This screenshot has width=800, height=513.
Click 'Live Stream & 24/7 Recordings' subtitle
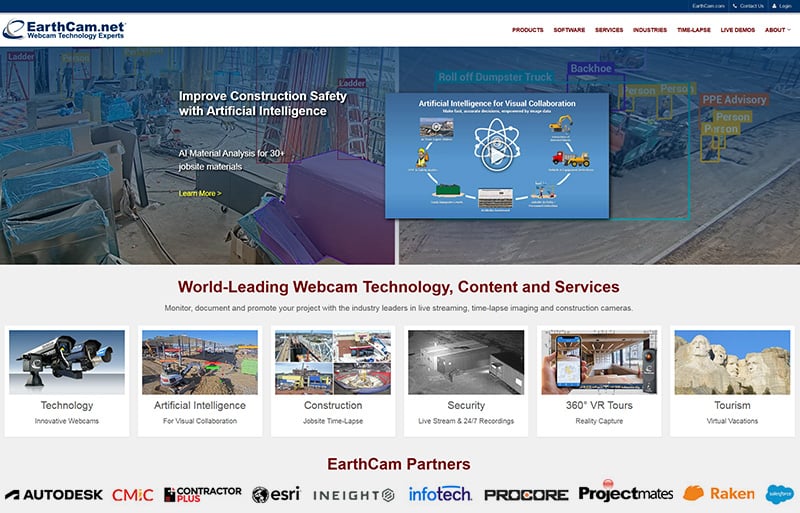click(x=466, y=421)
